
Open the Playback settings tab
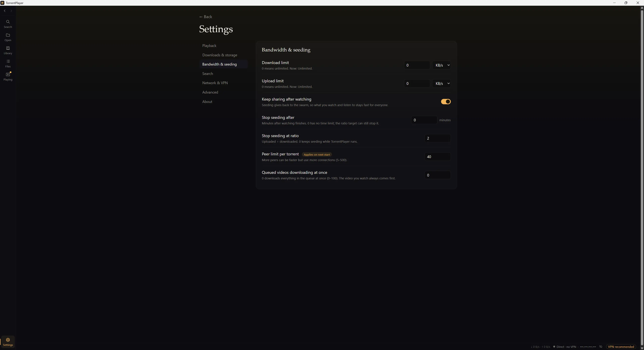(223, 46)
